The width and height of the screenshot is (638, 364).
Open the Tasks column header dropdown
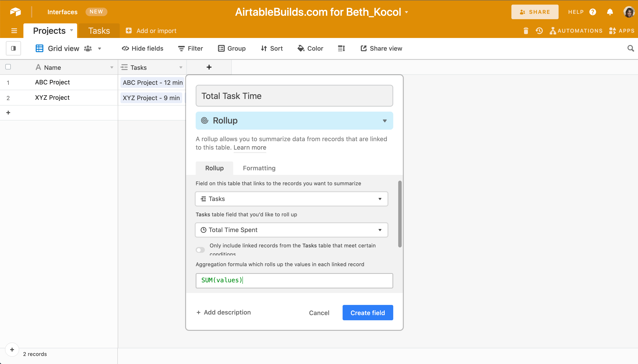tap(181, 68)
